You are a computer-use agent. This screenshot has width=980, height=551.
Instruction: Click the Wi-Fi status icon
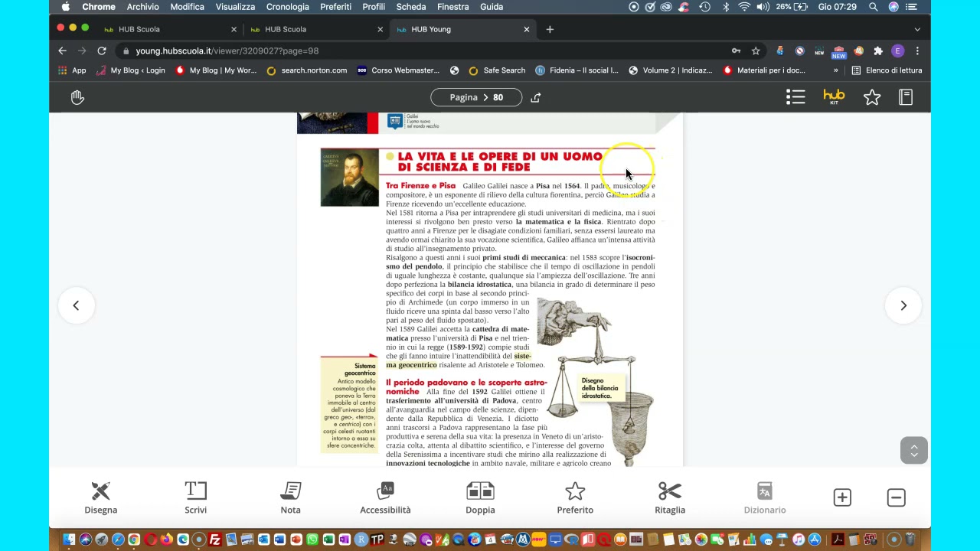(x=744, y=7)
